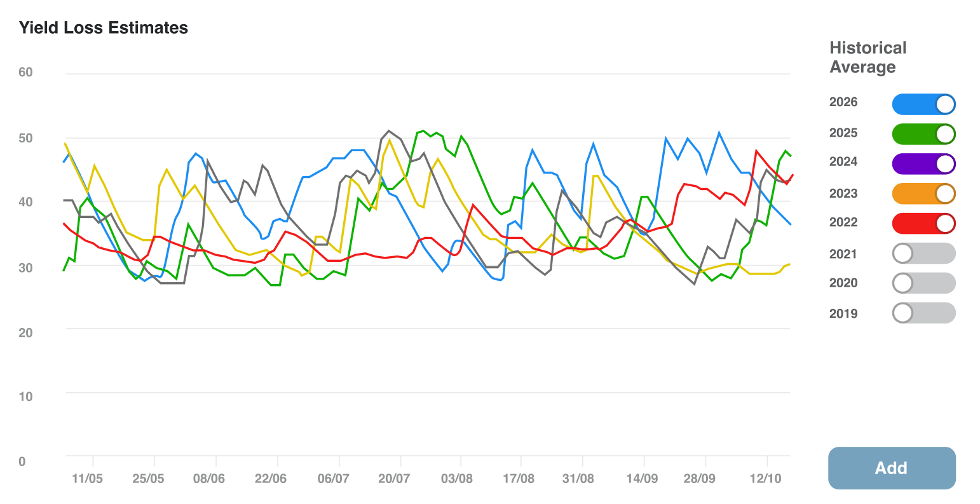Turn off the 2025 green toggle
The width and height of the screenshot is (980, 504).
pyautogui.click(x=923, y=134)
